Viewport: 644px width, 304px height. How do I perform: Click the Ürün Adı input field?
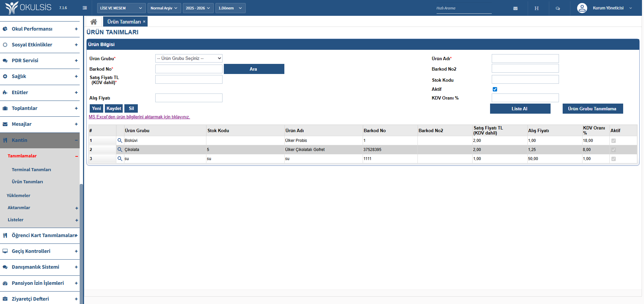click(x=525, y=59)
